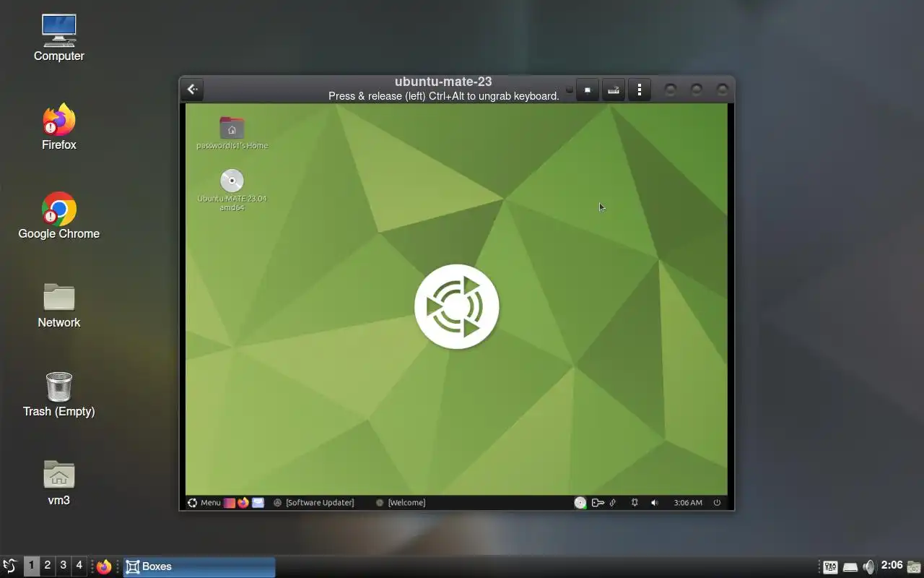Switch to the Welcome window in VM

tap(401, 503)
